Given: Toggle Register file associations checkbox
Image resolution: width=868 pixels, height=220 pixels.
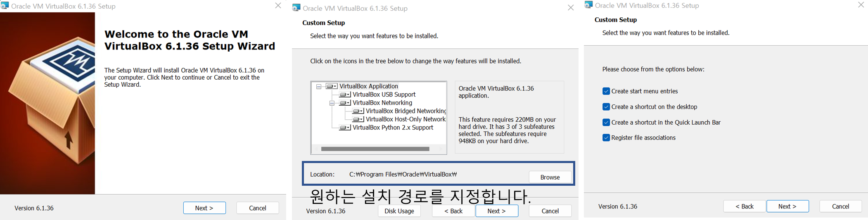Looking at the screenshot, I should pos(606,138).
